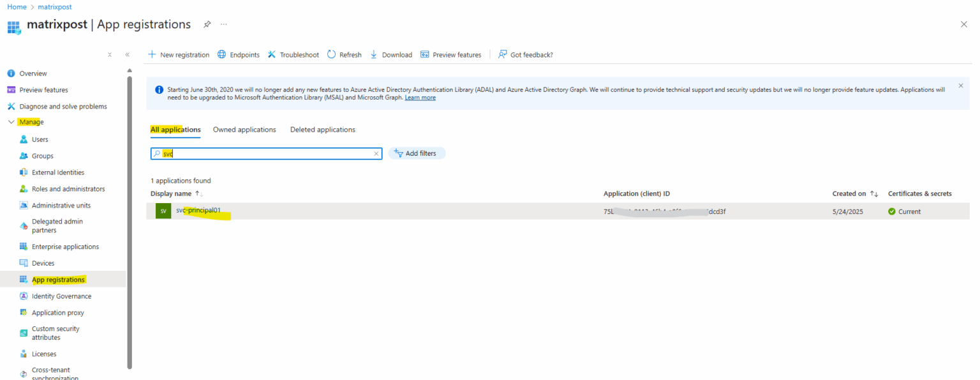Start a New registration
The height and width of the screenshot is (380, 980).
click(179, 54)
